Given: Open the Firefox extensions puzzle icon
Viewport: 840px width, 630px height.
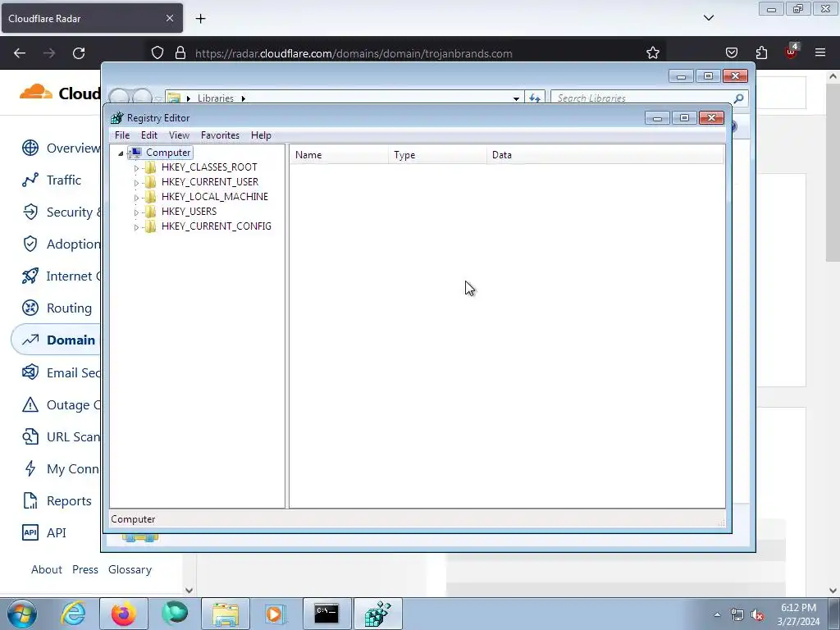Looking at the screenshot, I should (x=761, y=52).
